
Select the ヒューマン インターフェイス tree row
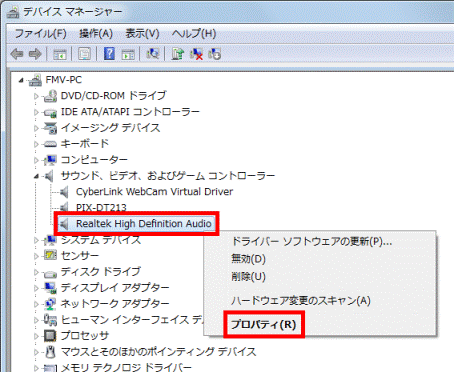pos(132,319)
